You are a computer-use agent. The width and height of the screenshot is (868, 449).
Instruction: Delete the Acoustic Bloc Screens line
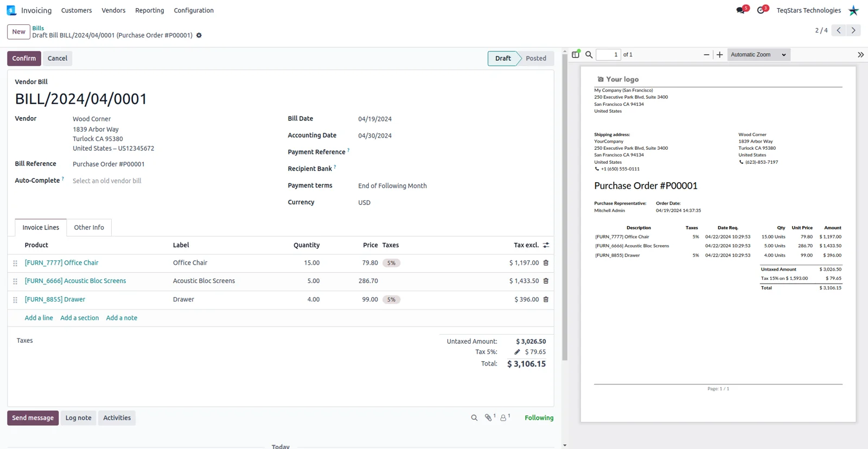(546, 281)
